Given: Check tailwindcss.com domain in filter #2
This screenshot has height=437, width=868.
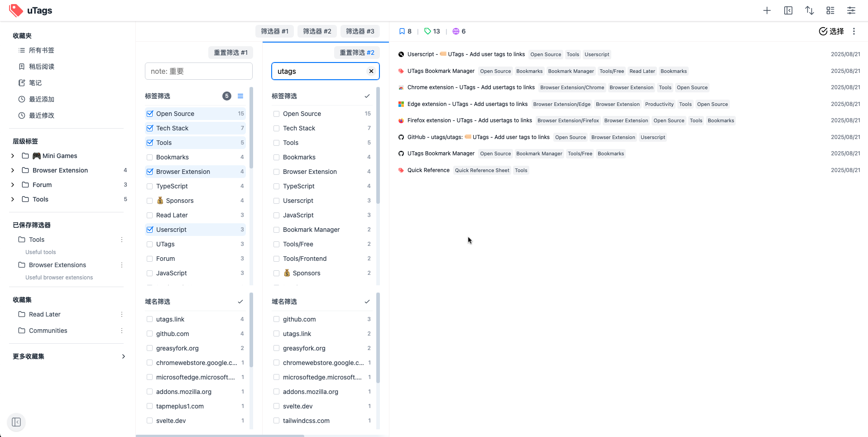Looking at the screenshot, I should pos(277,421).
